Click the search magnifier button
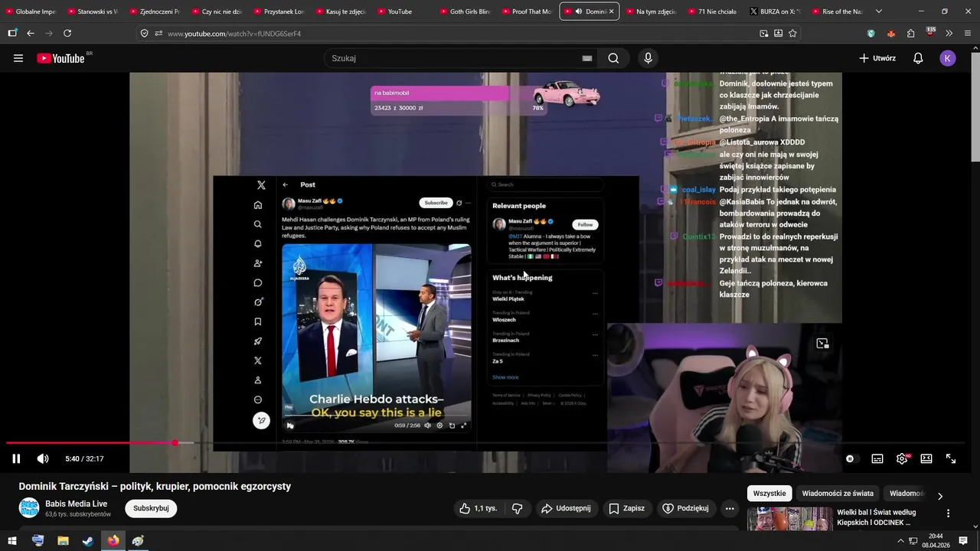980x551 pixels. (613, 58)
